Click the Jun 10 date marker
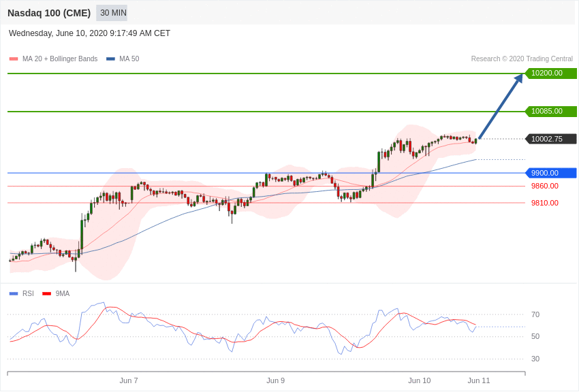The image size is (579, 392). (x=420, y=380)
